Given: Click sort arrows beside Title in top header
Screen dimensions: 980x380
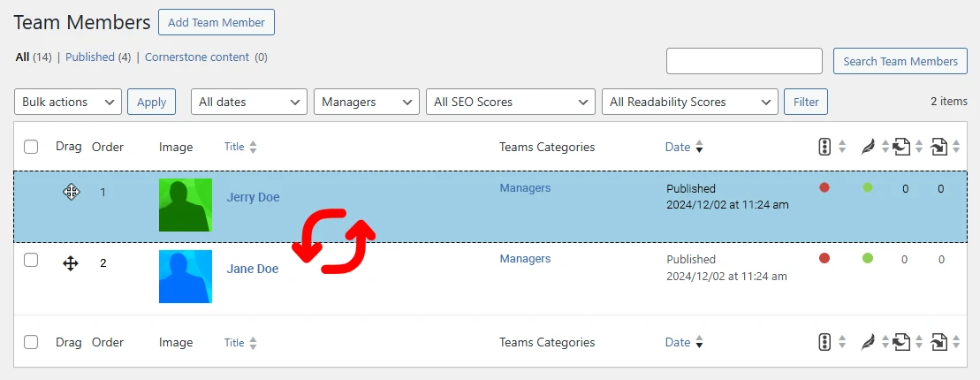Looking at the screenshot, I should click(253, 148).
